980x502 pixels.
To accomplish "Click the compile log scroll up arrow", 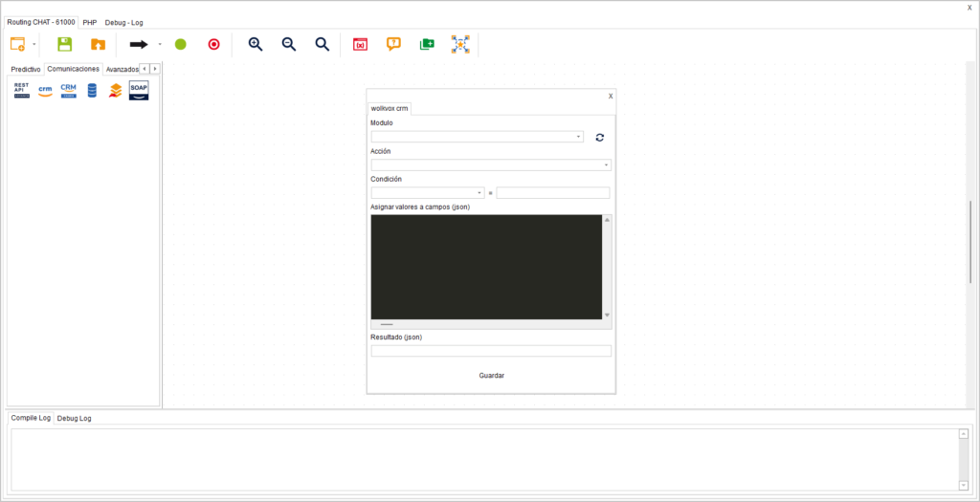I will [x=963, y=434].
